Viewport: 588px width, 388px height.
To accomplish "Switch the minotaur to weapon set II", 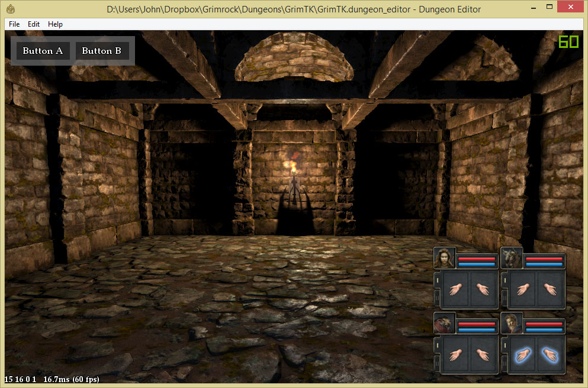I will pyautogui.click(x=505, y=298).
